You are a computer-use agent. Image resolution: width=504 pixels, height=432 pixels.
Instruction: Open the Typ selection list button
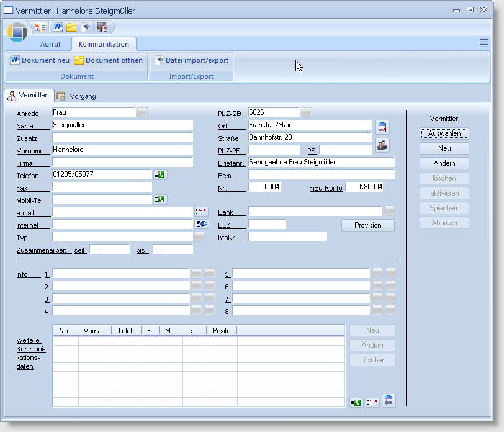(199, 236)
